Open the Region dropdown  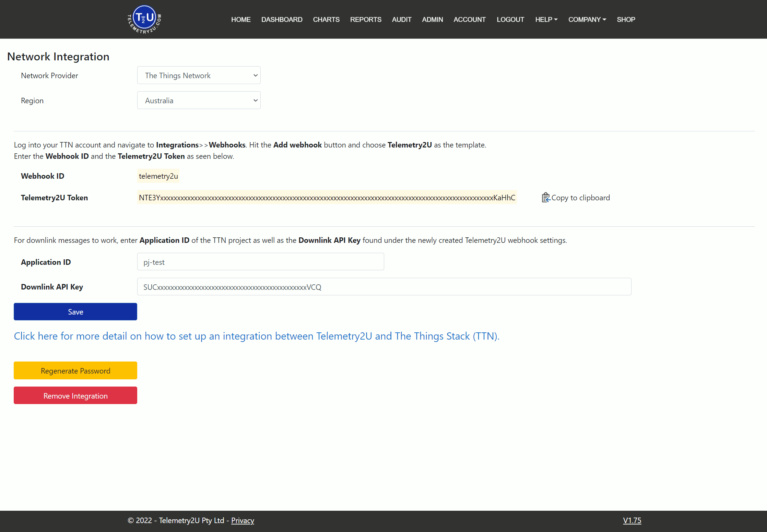[199, 101]
